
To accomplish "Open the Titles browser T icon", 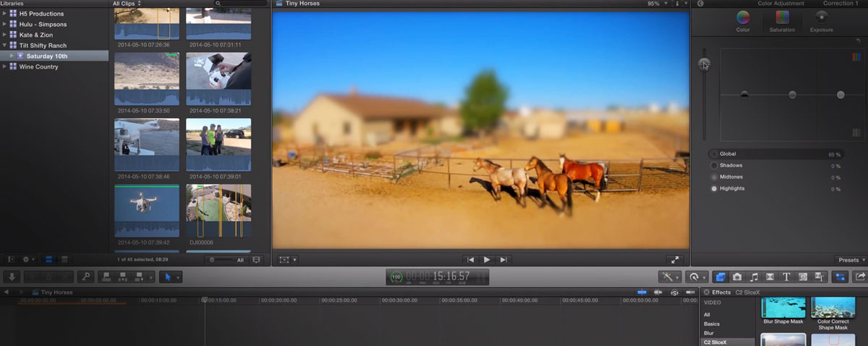I will (787, 277).
